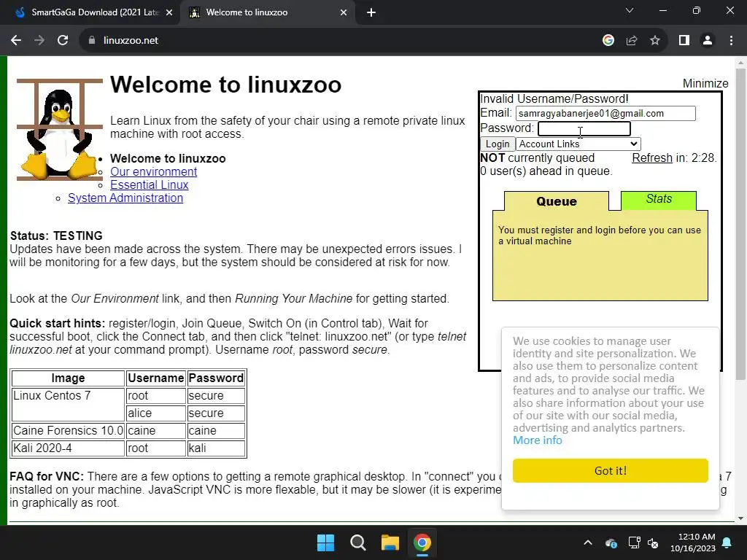Click the 'Status: TESTING' text
Screen dimensions: 747x560
56,236
